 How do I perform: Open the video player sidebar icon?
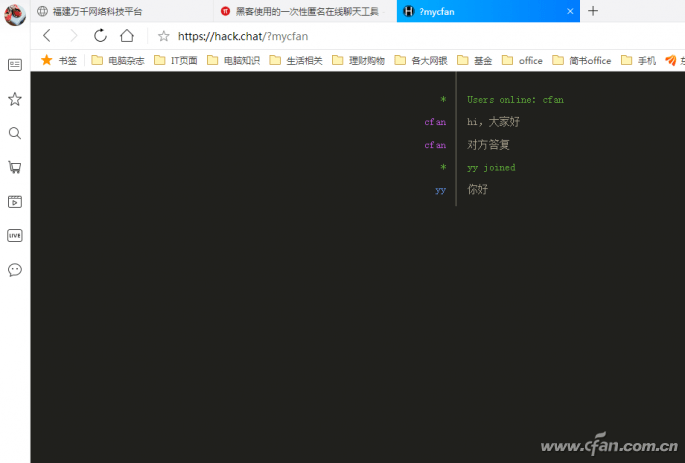(15, 201)
